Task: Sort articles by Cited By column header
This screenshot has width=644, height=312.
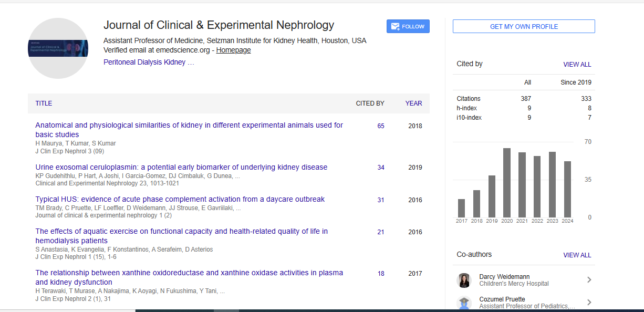Action: 370,103
